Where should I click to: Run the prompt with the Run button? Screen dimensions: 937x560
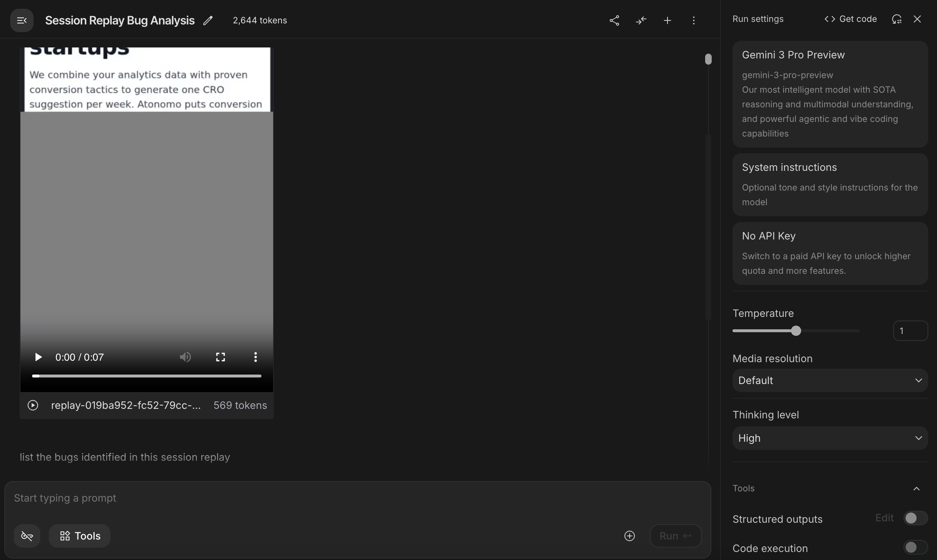674,536
